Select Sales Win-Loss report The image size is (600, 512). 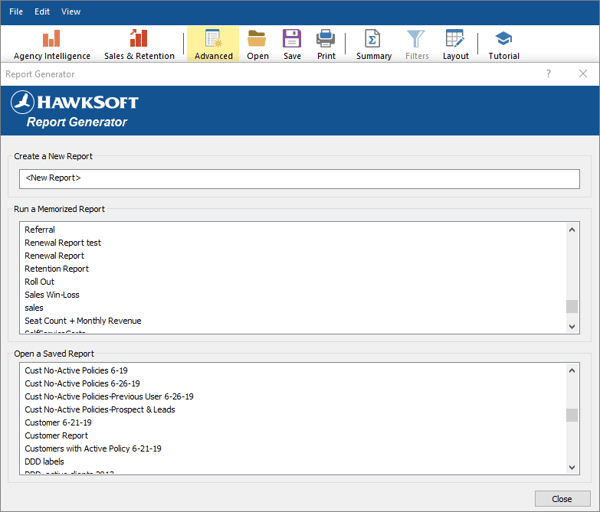click(293, 295)
